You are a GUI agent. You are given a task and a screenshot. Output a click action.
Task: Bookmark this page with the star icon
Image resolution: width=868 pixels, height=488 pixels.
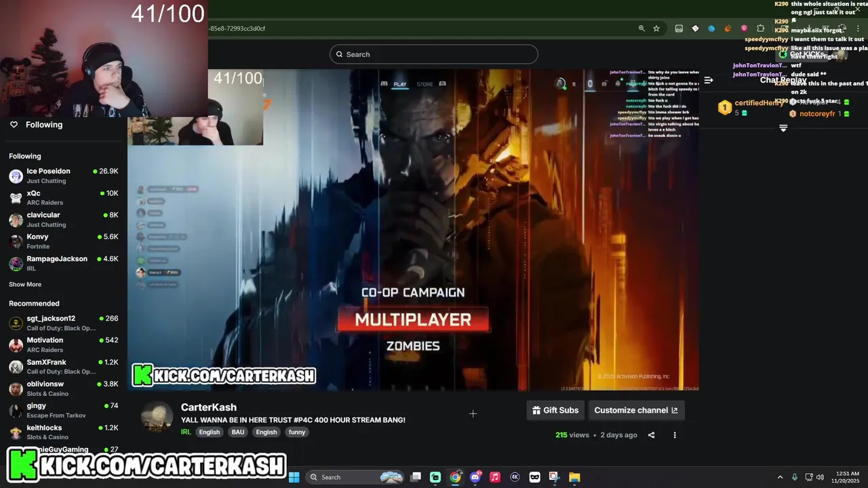point(656,28)
